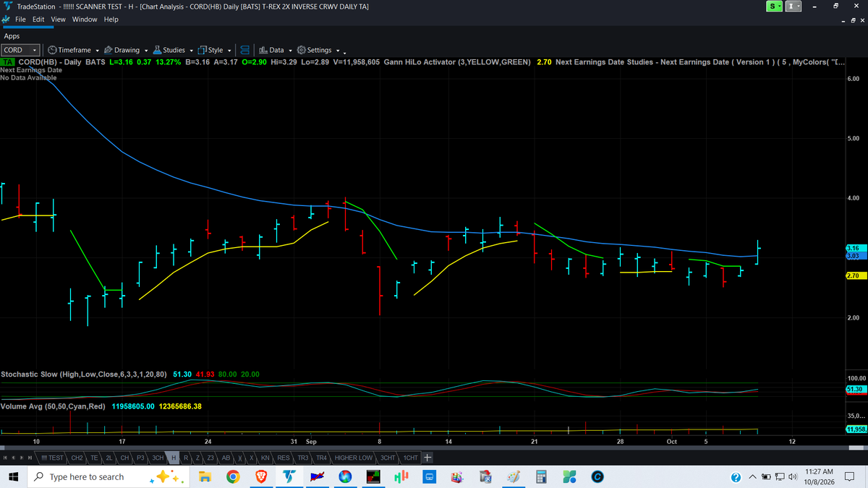Open the Style dropdown
This screenshot has height=488, width=868.
pos(214,50)
